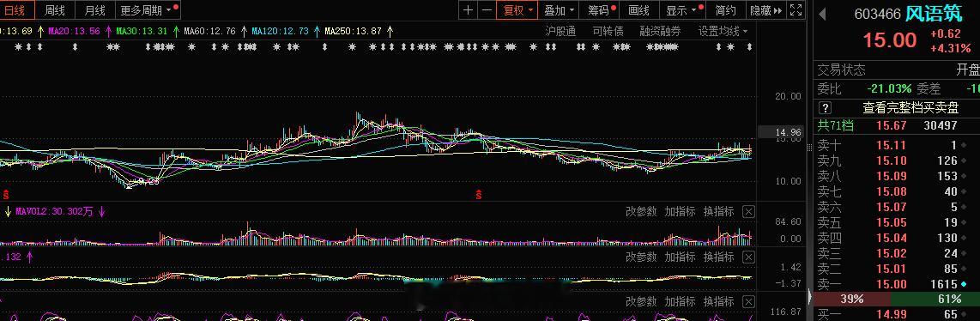Select the 卖十 row at 15.11
This screenshot has height=321, width=980.
coord(898,146)
